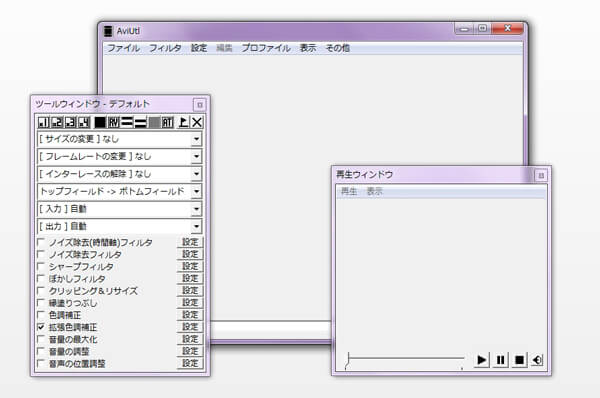Enable 色調補正 checkbox
The width and height of the screenshot is (600, 398).
pyautogui.click(x=41, y=315)
